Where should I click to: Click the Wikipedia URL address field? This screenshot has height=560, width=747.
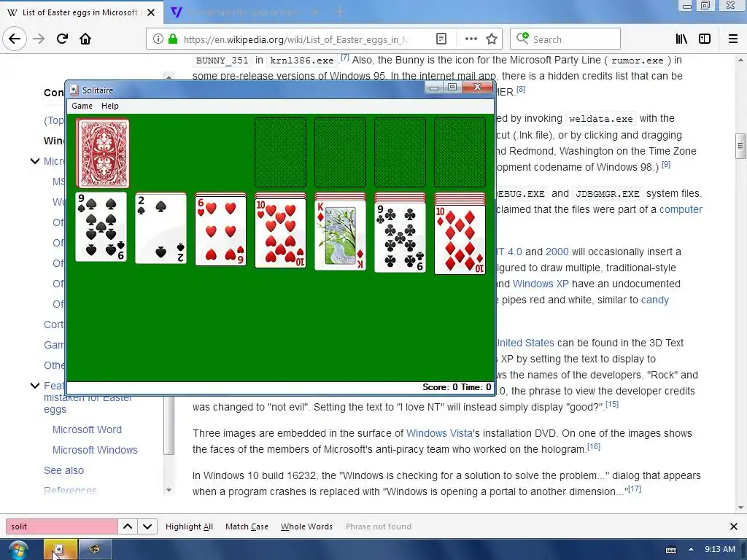pos(295,39)
